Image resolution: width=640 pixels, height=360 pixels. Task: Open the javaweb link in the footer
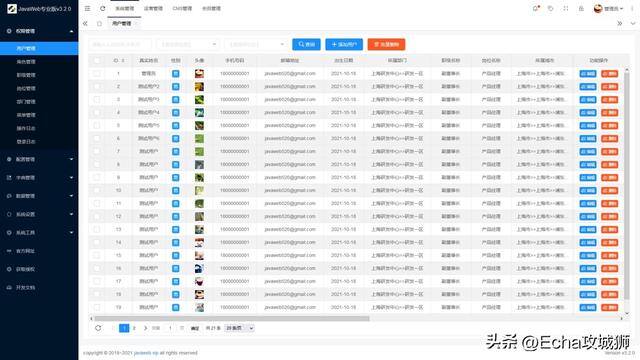coord(146,353)
